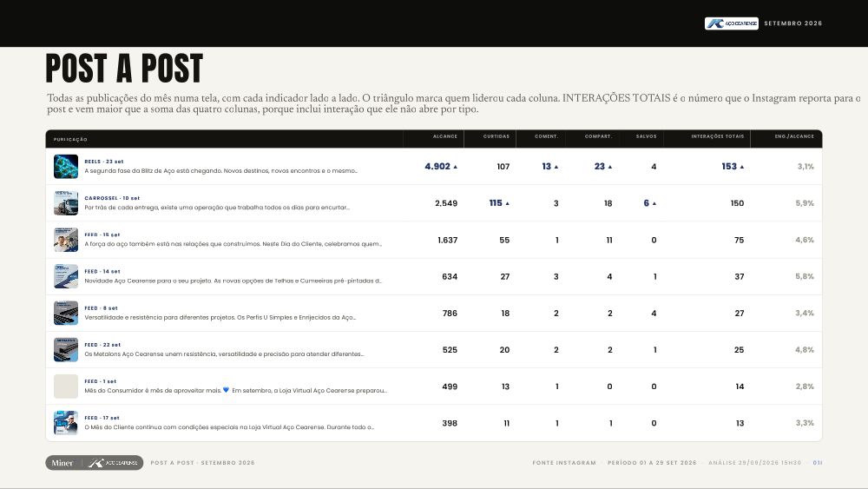
Task: Click the caption starting 'Por trás de cada entrega'
Action: 217,208
